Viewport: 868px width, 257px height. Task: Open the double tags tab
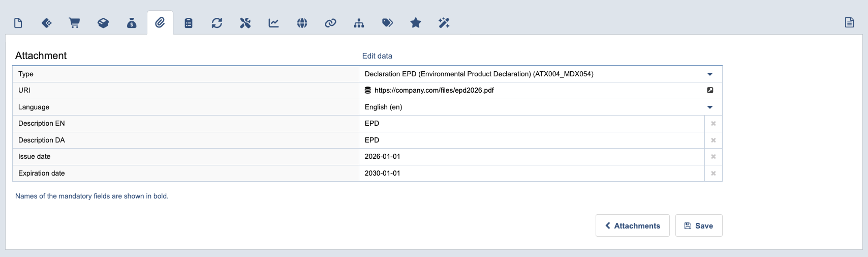point(387,23)
